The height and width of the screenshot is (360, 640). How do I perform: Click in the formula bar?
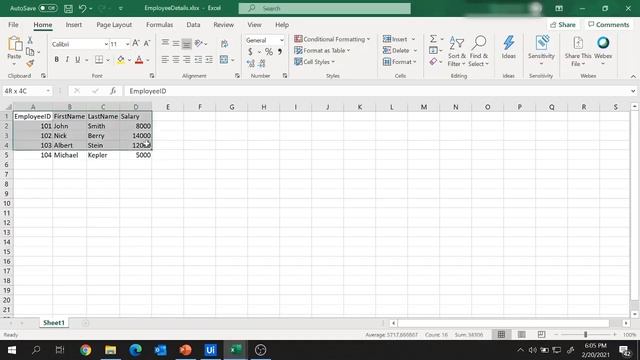point(378,91)
